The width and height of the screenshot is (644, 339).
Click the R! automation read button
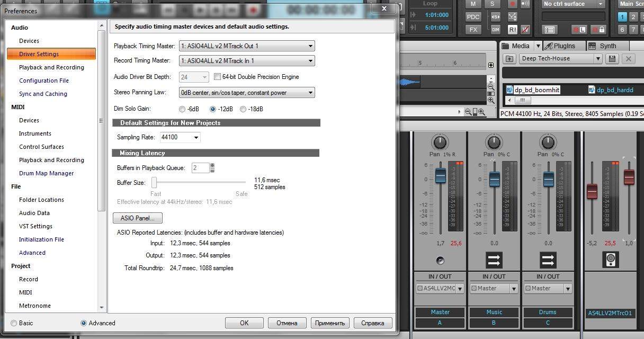512,30
